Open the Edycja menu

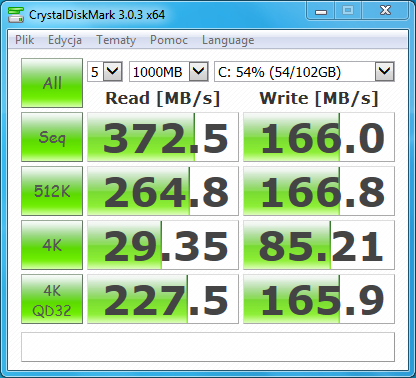65,40
